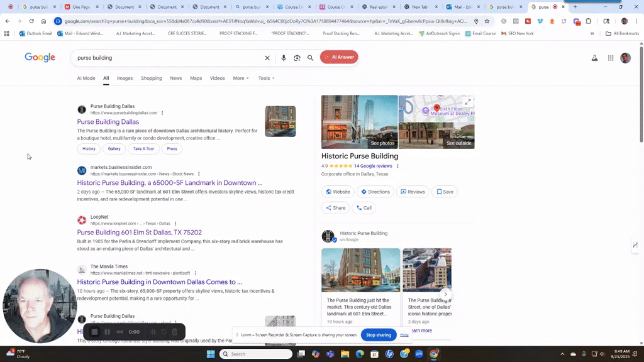Go back with browser back arrow
The image size is (644, 362).
point(8,21)
